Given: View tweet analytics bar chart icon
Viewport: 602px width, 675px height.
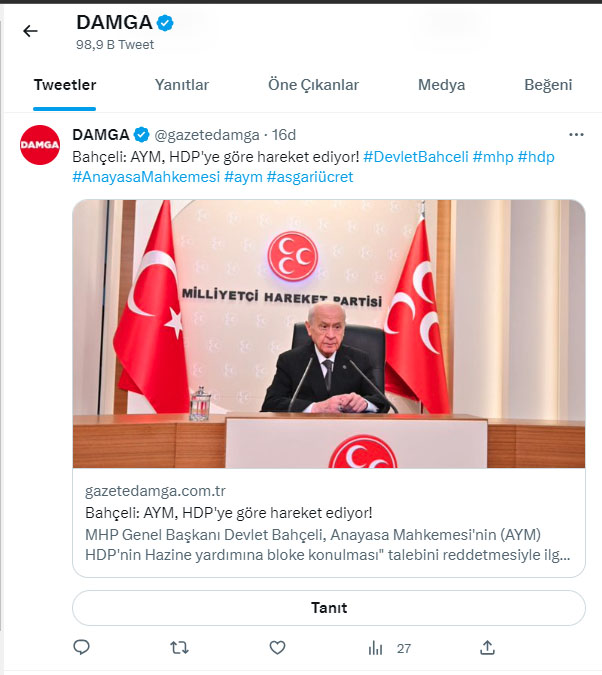Looking at the screenshot, I should click(x=376, y=648).
